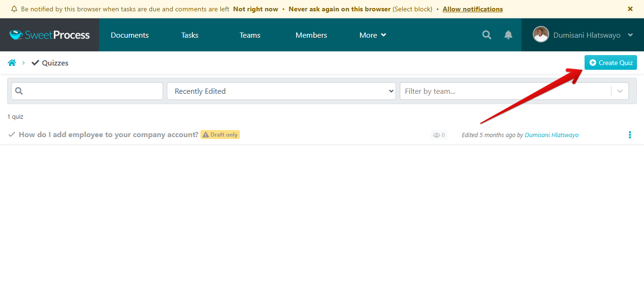This screenshot has width=644, height=286.
Task: Open the Tasks menu
Action: click(x=190, y=35)
